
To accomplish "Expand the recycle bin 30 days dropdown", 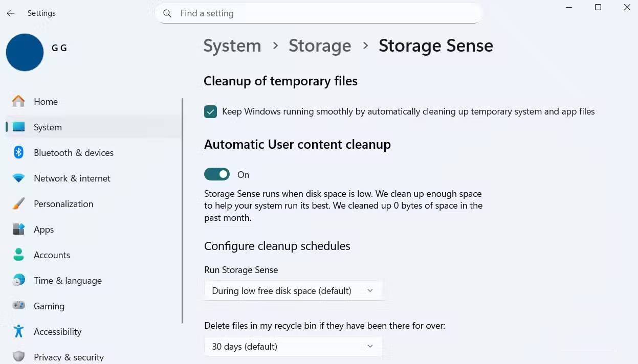I will (x=293, y=346).
